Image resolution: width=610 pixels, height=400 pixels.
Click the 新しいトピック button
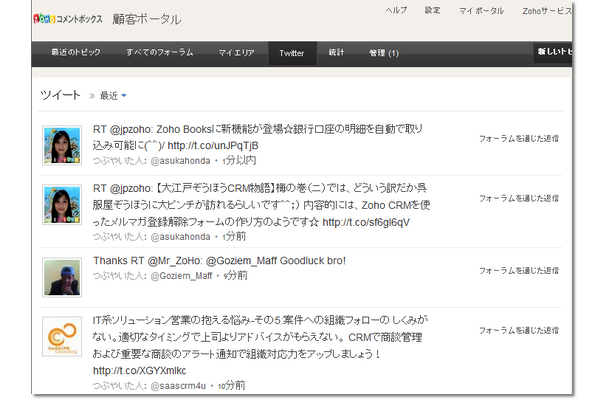[x=553, y=52]
